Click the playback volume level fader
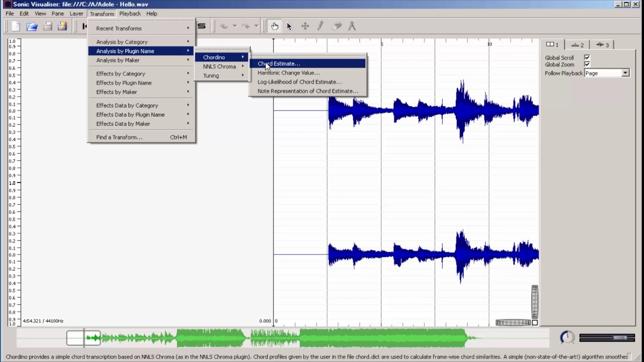 [607, 338]
